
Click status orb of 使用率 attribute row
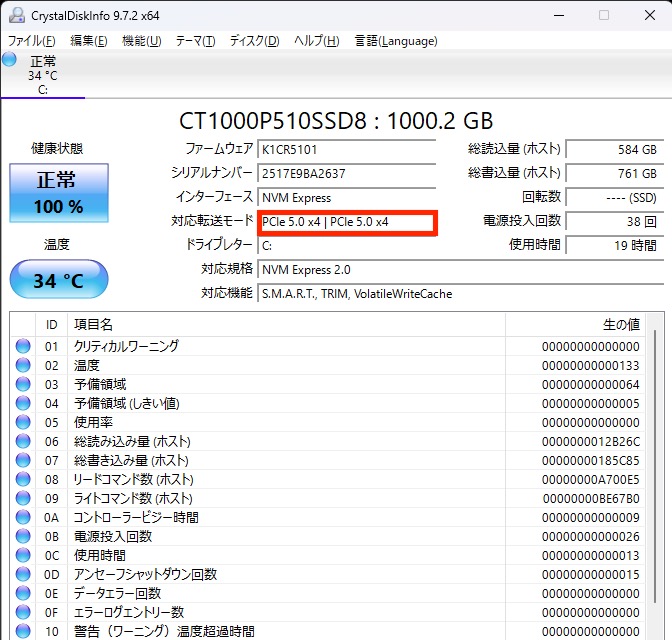point(23,422)
